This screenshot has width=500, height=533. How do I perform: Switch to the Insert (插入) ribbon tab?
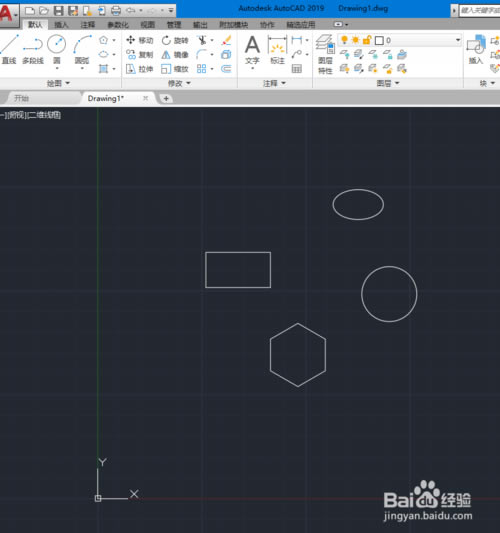pos(61,25)
